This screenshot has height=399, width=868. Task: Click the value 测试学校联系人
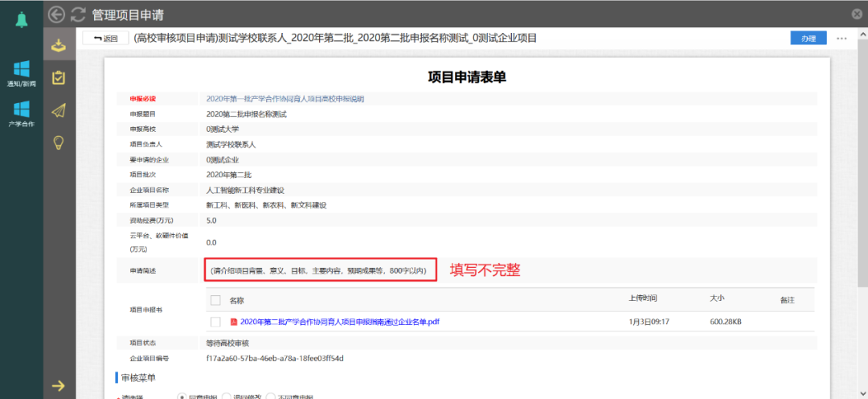tap(231, 145)
